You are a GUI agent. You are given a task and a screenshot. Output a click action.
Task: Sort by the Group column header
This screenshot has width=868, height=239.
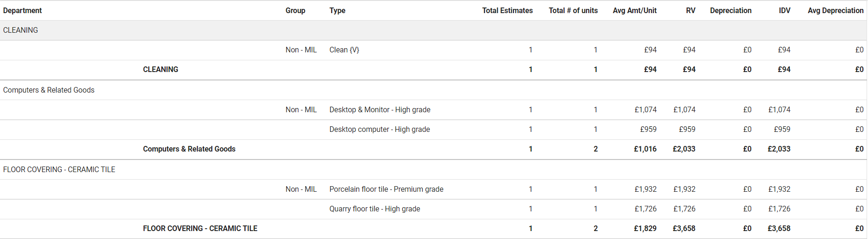pyautogui.click(x=295, y=10)
